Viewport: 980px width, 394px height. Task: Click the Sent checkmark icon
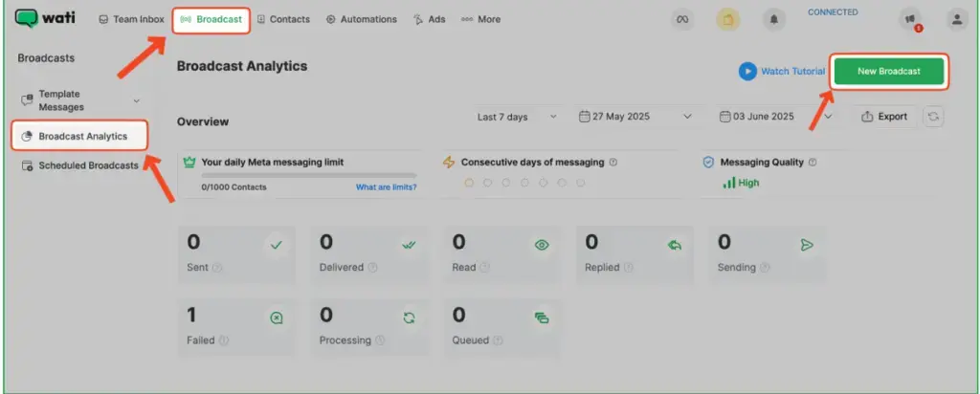pyautogui.click(x=277, y=246)
